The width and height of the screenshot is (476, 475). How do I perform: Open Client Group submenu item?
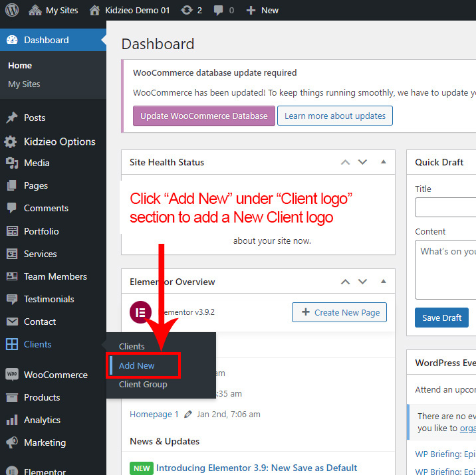pyautogui.click(x=143, y=385)
